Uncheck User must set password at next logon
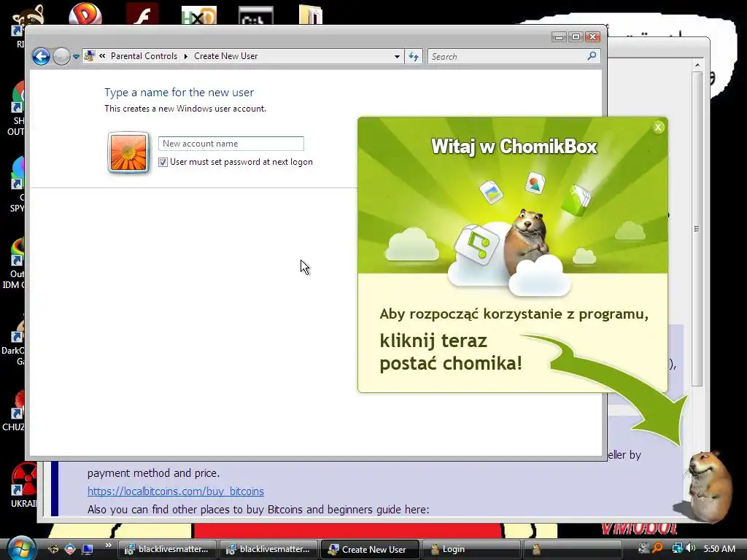The height and width of the screenshot is (560, 747). [x=163, y=162]
